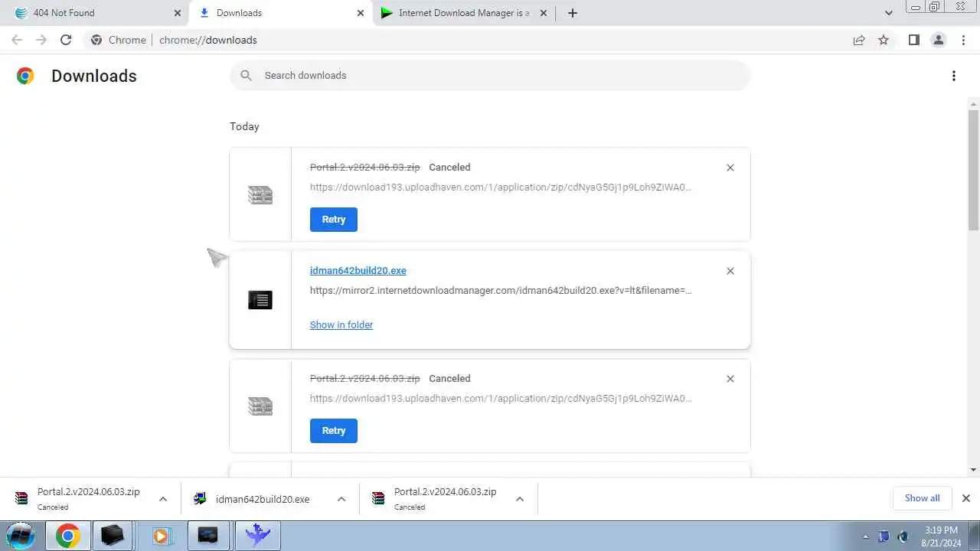Click the volume tray icon
Viewport: 980px width, 551px height.
point(903,536)
